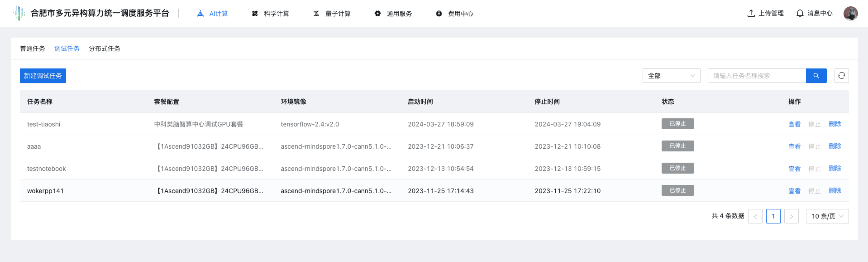Open the 费用中心 navigation menu
868x262 pixels.
tap(454, 14)
